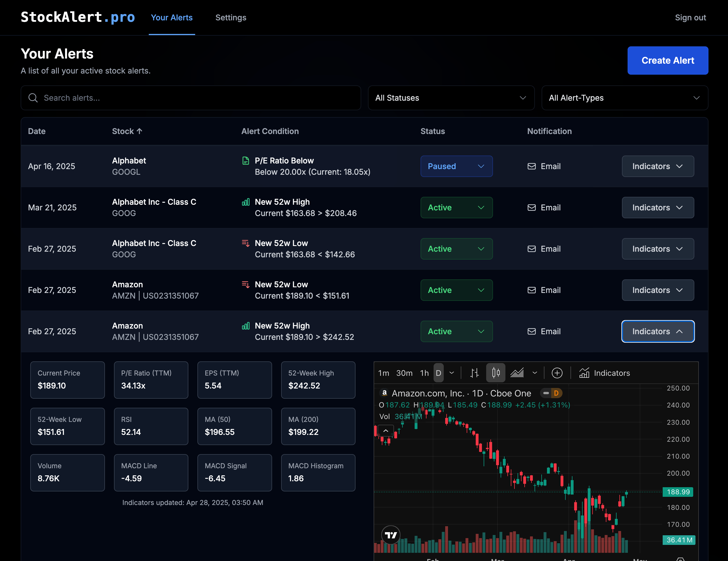Click the Status column header

(x=433, y=131)
